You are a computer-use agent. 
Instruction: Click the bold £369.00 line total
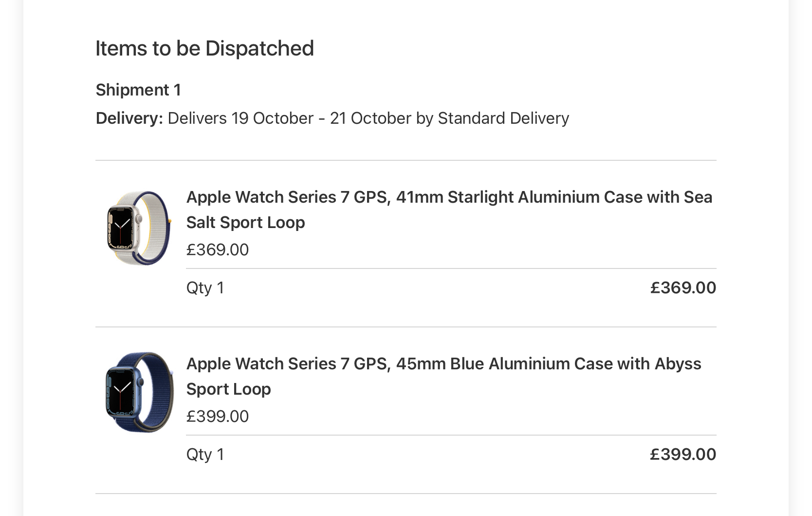(x=683, y=287)
